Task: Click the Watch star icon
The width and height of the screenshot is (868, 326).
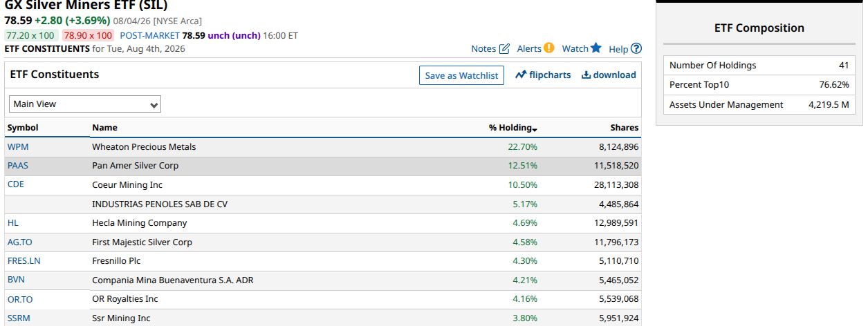Action: 596,48
